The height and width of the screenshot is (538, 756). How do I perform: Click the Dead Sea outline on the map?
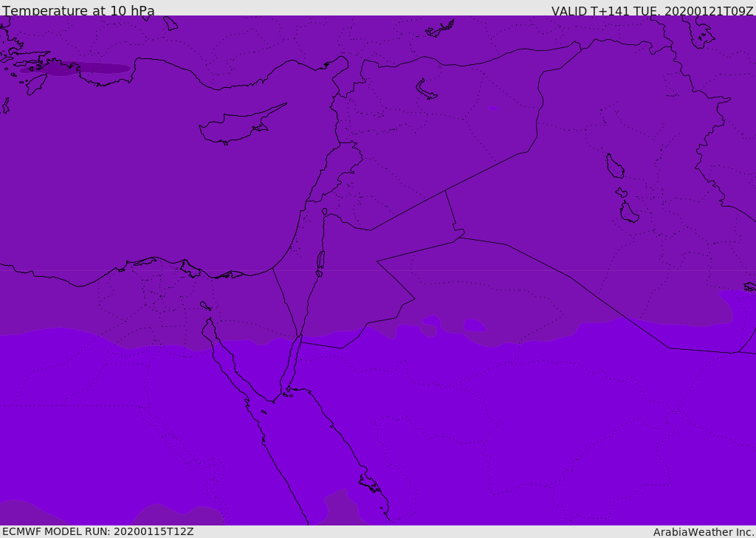320,261
